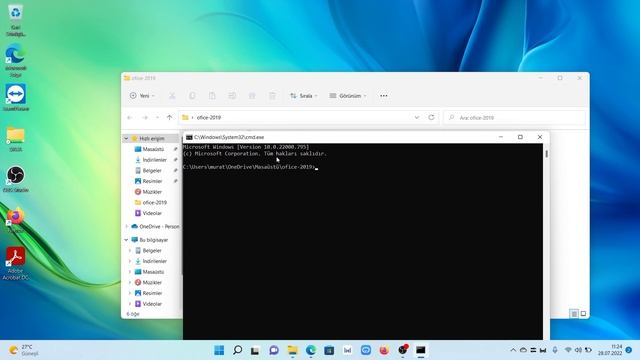
Task: Expand İndirilenler under Bu bilgisayar
Action: 130,261
